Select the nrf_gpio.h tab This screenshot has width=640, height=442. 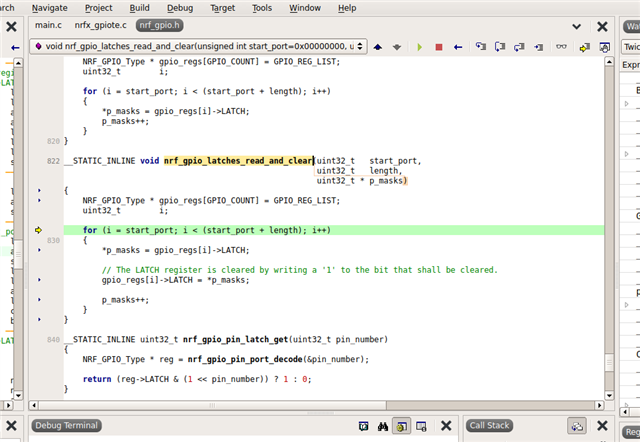160,25
